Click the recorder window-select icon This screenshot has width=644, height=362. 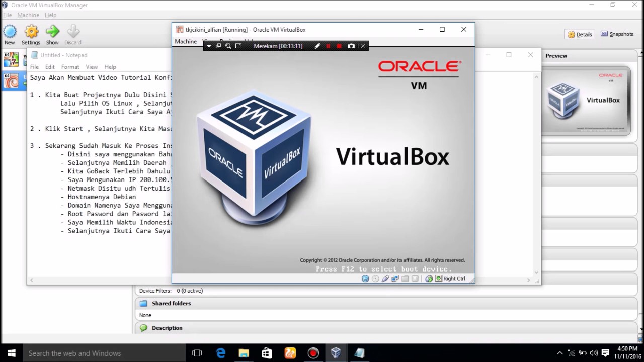tap(218, 46)
